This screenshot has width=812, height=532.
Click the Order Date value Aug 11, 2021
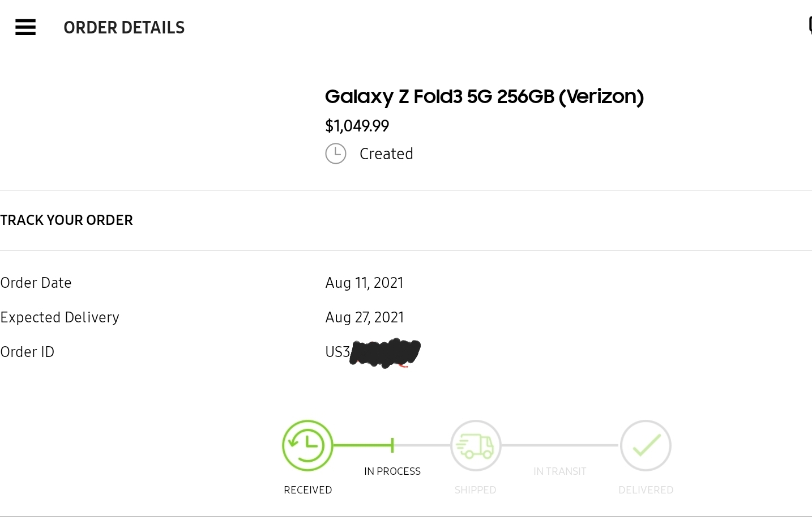364,283
